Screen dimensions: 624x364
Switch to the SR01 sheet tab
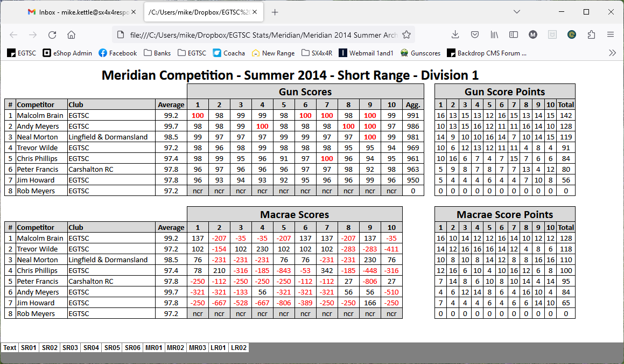point(29,348)
